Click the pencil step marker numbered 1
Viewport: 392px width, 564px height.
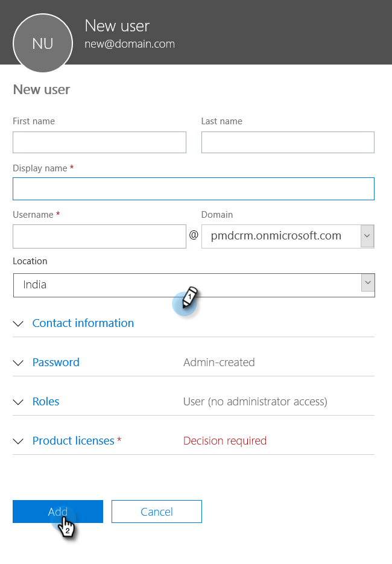coord(188,299)
